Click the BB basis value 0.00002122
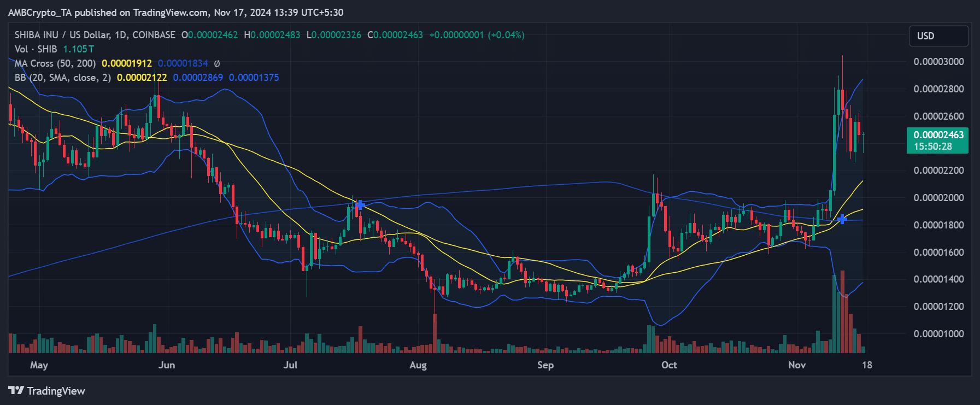This screenshot has height=405, width=980. tap(142, 78)
